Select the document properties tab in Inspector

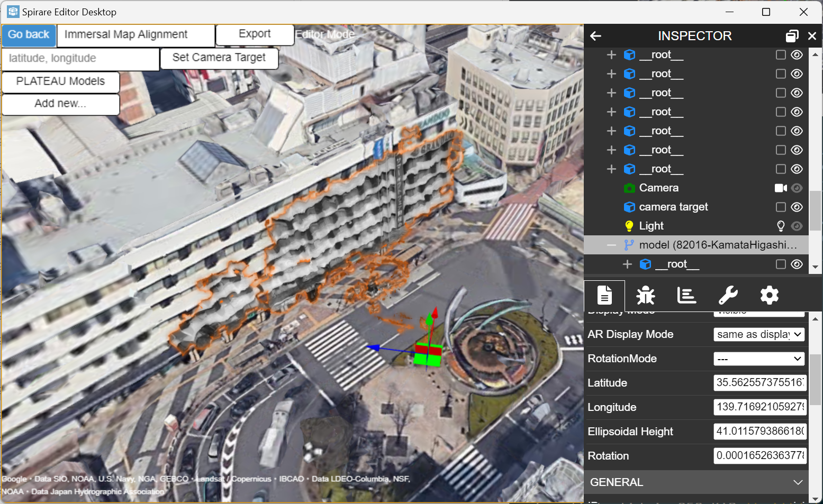(604, 295)
